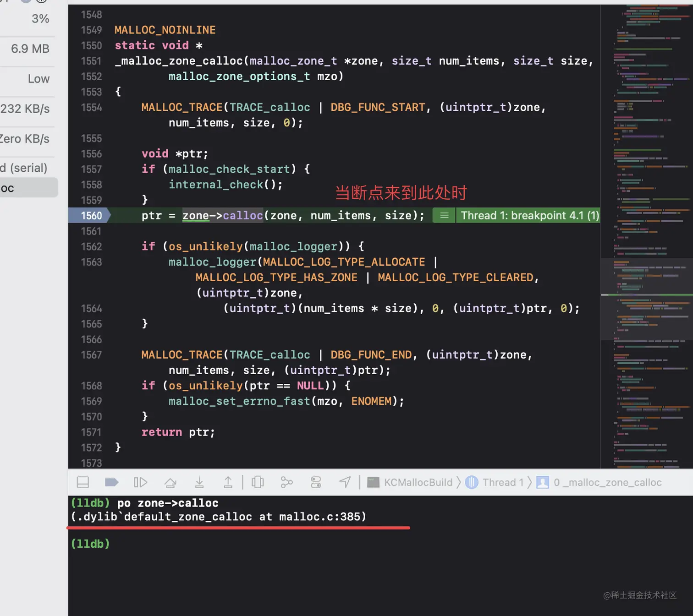The image size is (693, 616).
Task: Select frame 0 _malloc_zone_calloc in the jump bar
Action: pyautogui.click(x=599, y=482)
